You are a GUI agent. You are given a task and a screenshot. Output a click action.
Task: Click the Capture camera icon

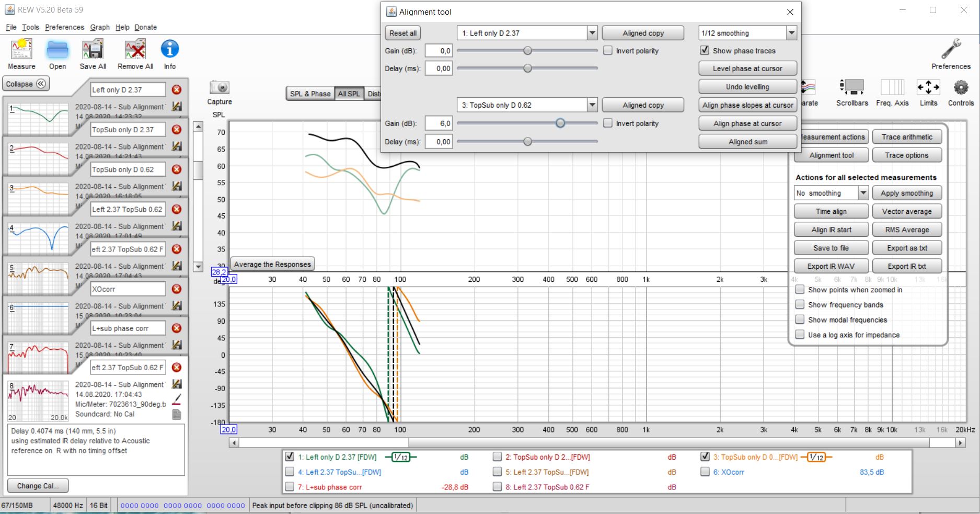pyautogui.click(x=220, y=87)
